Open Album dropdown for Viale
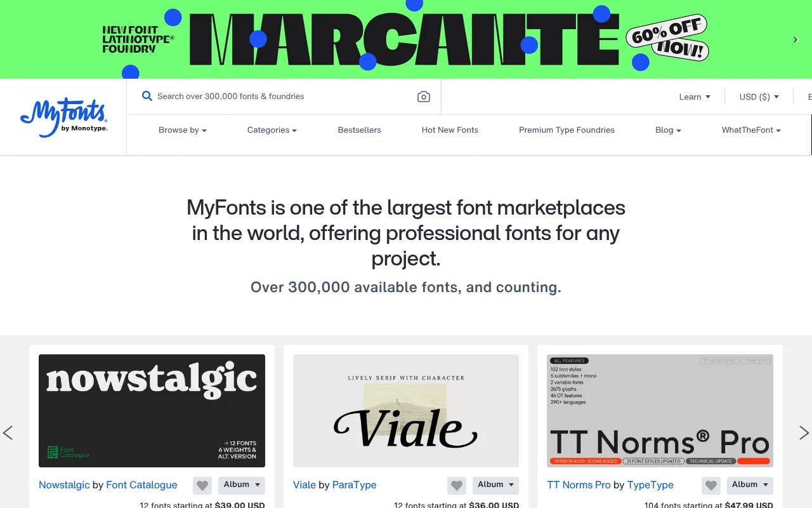This screenshot has width=812, height=508. tap(495, 485)
